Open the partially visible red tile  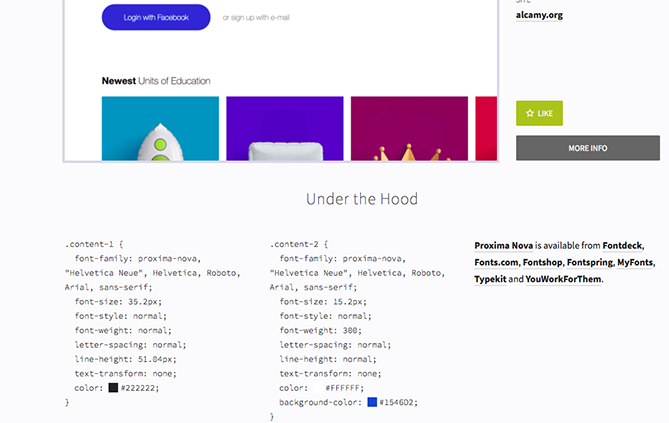tap(486, 129)
